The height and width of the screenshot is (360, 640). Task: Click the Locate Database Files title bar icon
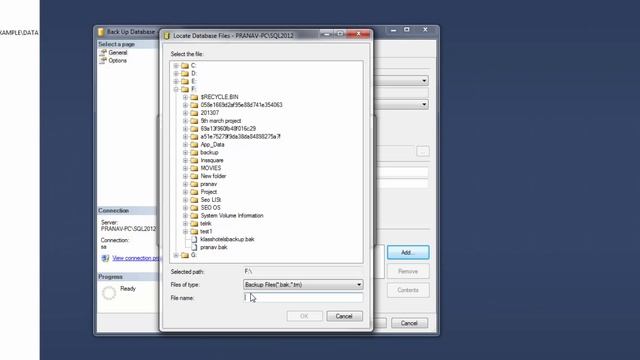pos(167,36)
